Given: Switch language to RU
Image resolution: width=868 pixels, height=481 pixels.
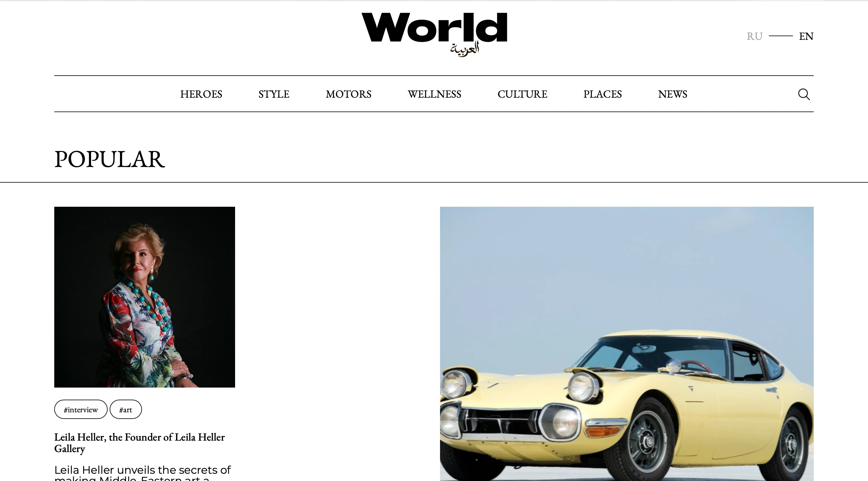Looking at the screenshot, I should (754, 36).
